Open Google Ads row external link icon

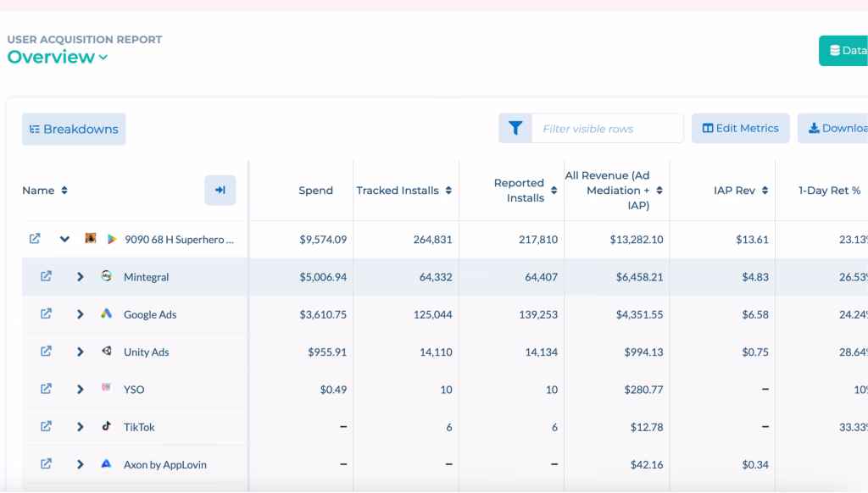47,313
